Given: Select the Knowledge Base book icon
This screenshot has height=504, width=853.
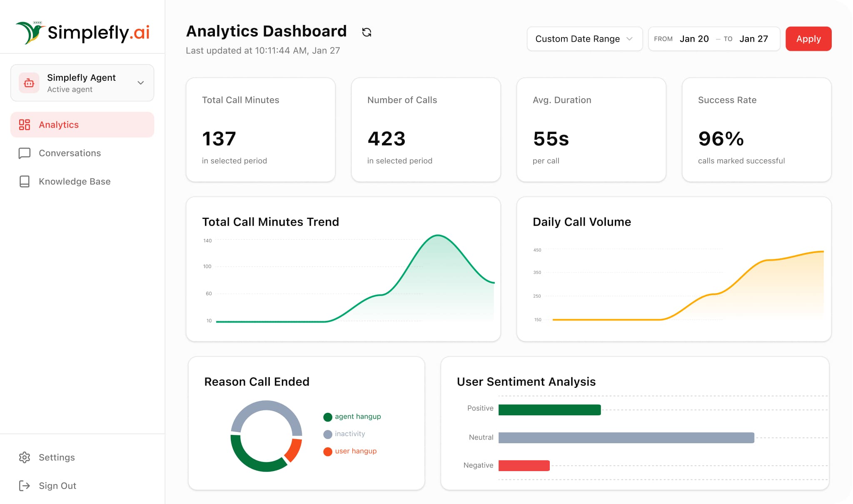Looking at the screenshot, I should coord(25,181).
